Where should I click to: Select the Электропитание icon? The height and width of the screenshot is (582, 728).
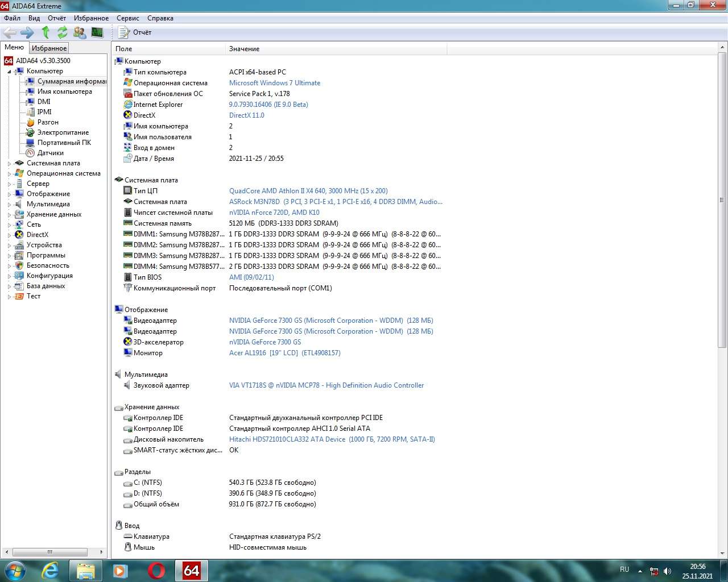(x=30, y=132)
